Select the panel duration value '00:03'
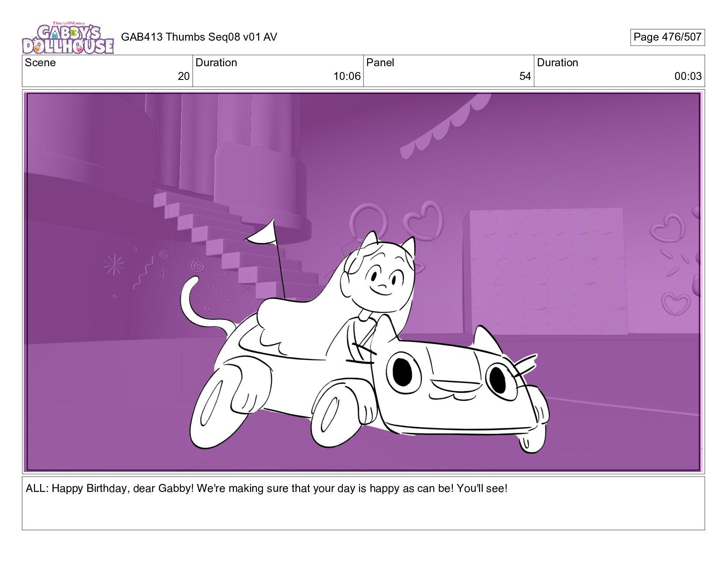The height and width of the screenshot is (563, 728). tap(688, 76)
